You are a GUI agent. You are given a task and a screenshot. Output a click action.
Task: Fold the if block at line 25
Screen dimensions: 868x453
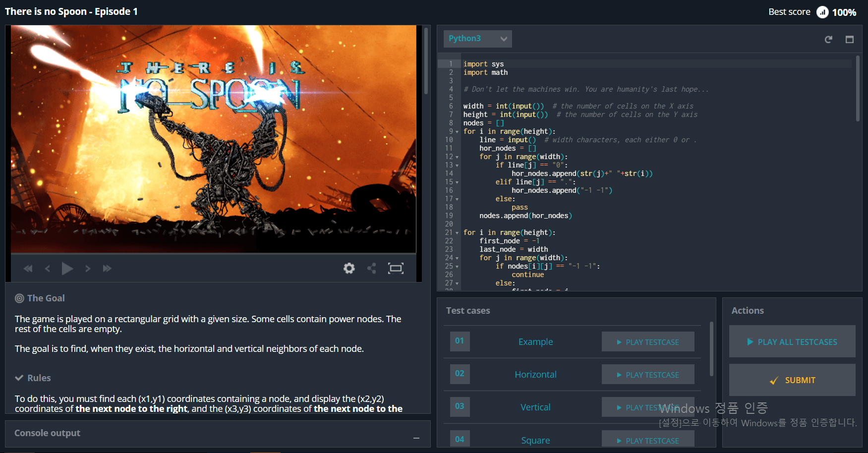(457, 267)
